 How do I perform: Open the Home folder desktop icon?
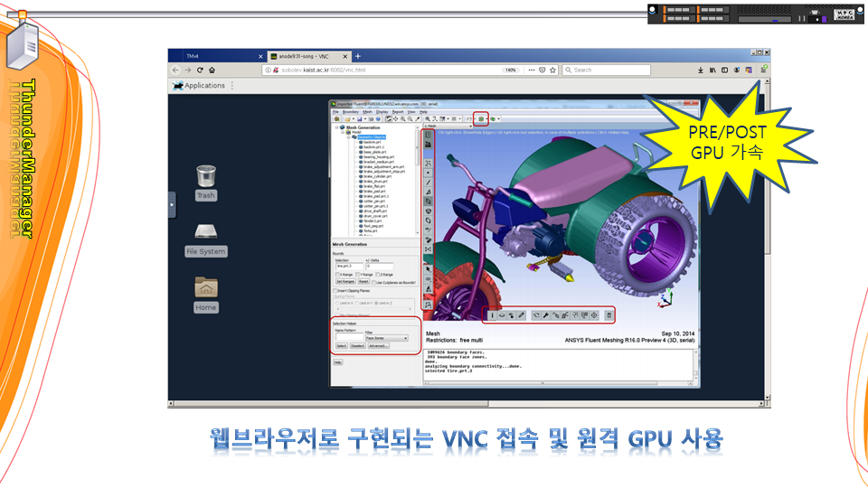click(x=206, y=295)
